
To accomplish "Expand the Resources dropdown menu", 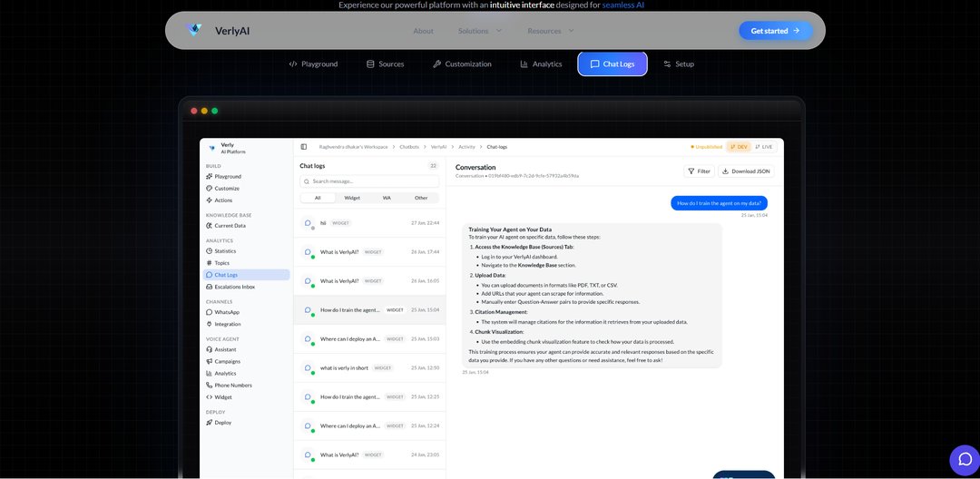I will pos(550,31).
